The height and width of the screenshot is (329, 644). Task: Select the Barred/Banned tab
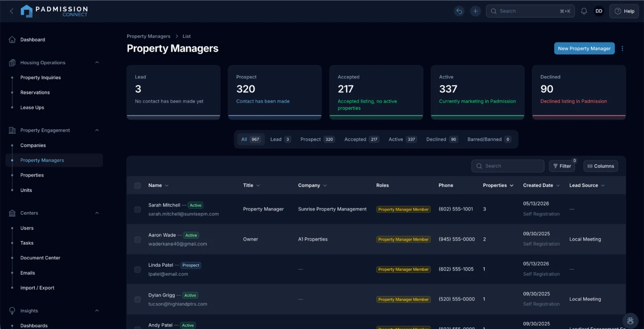[489, 139]
